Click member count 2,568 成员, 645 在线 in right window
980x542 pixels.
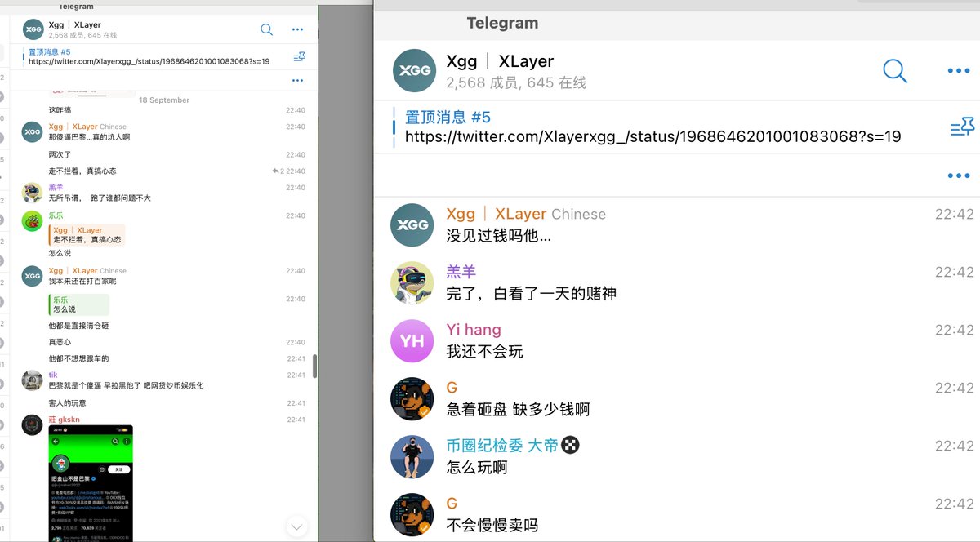pos(516,82)
